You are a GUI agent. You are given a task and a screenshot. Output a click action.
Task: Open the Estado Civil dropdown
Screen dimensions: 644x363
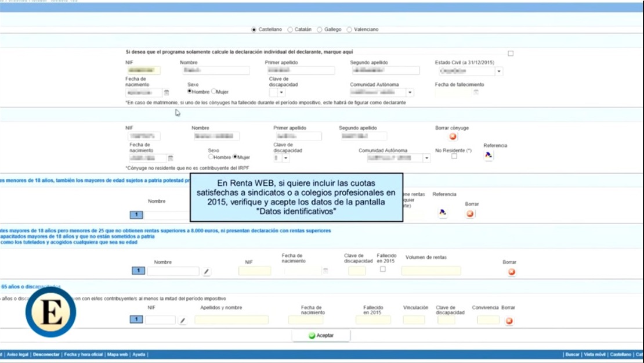pyautogui.click(x=499, y=71)
